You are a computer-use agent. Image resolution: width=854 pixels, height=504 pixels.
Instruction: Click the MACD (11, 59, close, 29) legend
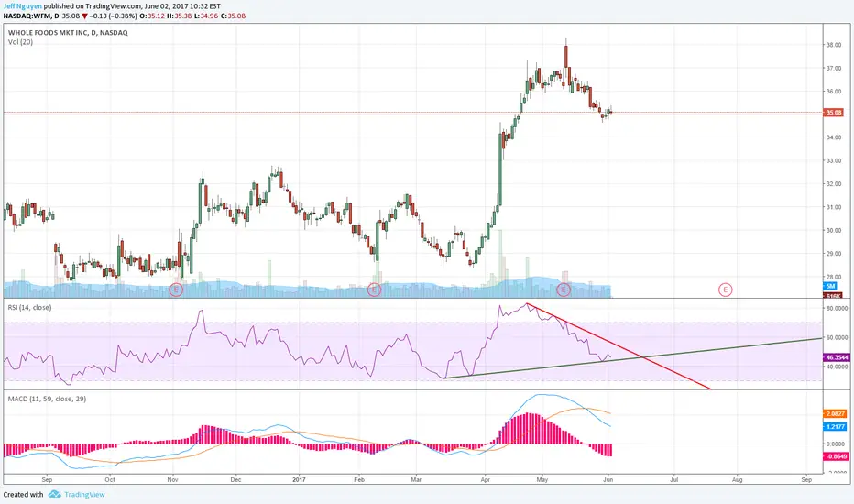coord(47,399)
